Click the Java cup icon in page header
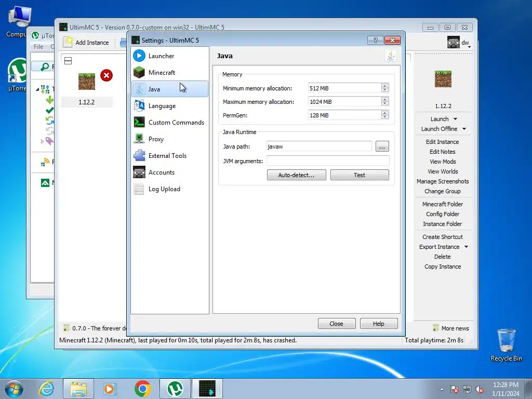This screenshot has width=532, height=399. click(x=391, y=56)
